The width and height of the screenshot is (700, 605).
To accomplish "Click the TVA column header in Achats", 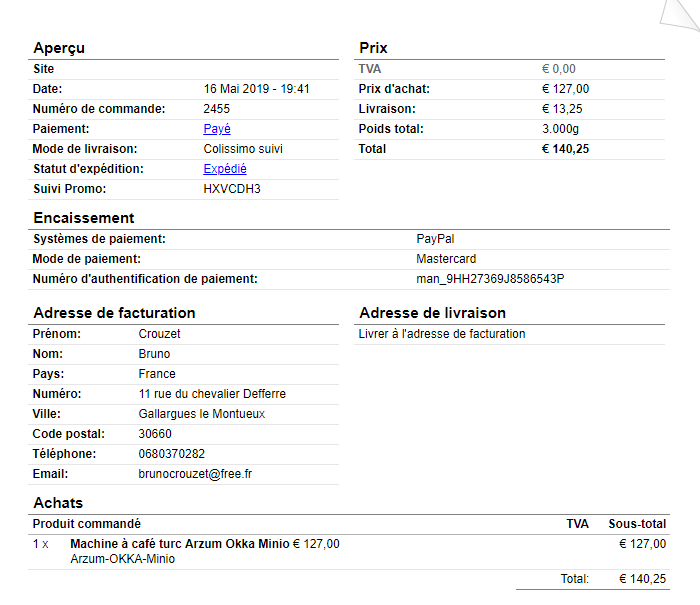I will tap(577, 524).
